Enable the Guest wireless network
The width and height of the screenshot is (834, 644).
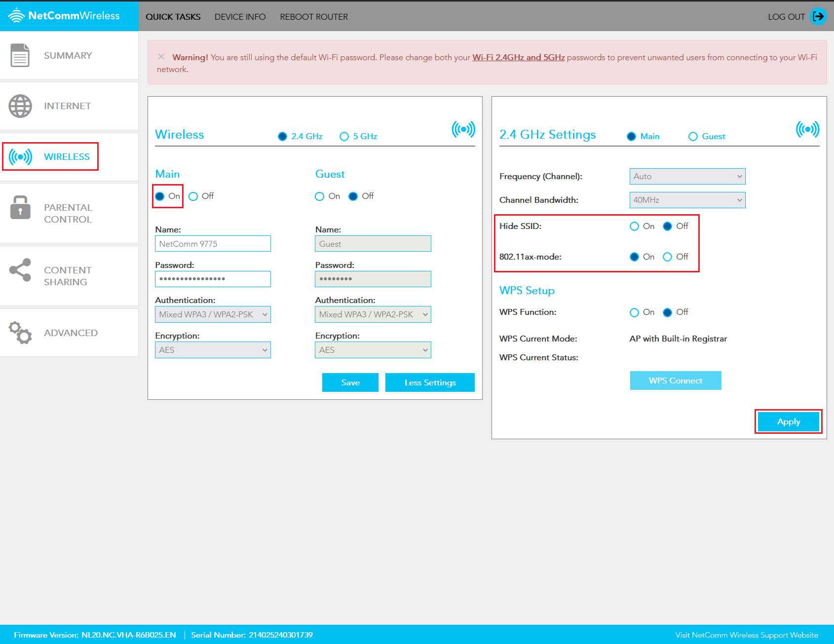(x=319, y=196)
